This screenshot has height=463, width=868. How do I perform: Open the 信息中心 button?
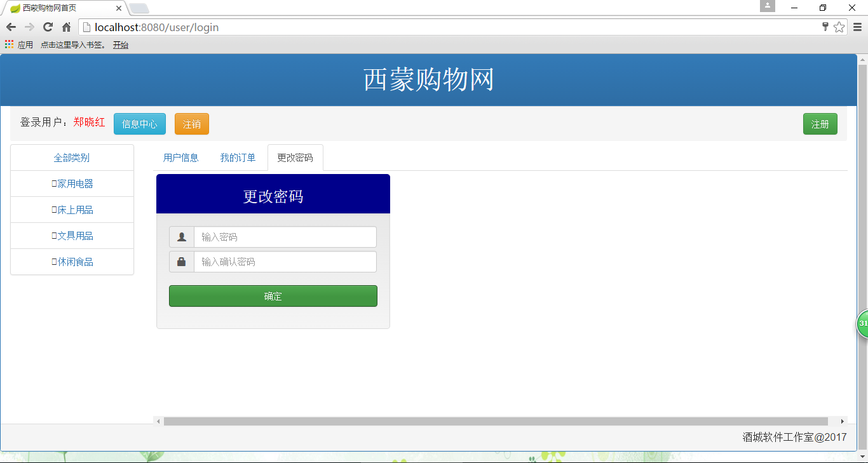click(140, 124)
